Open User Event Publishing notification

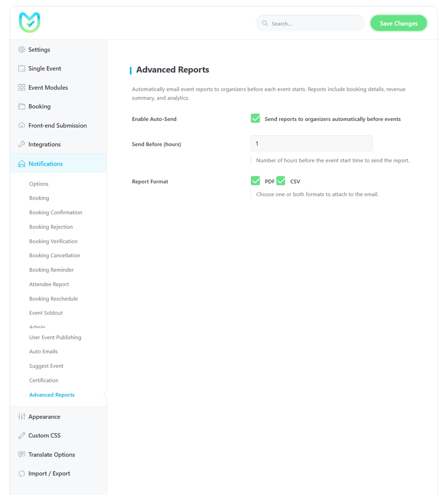click(55, 337)
